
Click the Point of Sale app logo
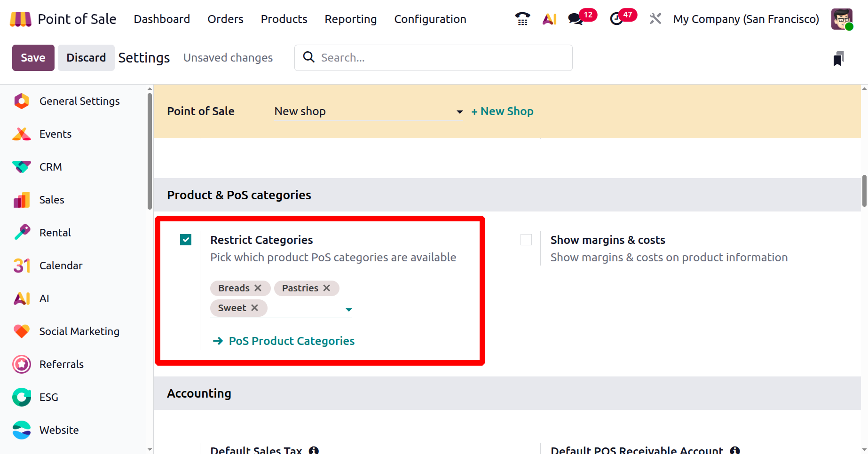20,19
